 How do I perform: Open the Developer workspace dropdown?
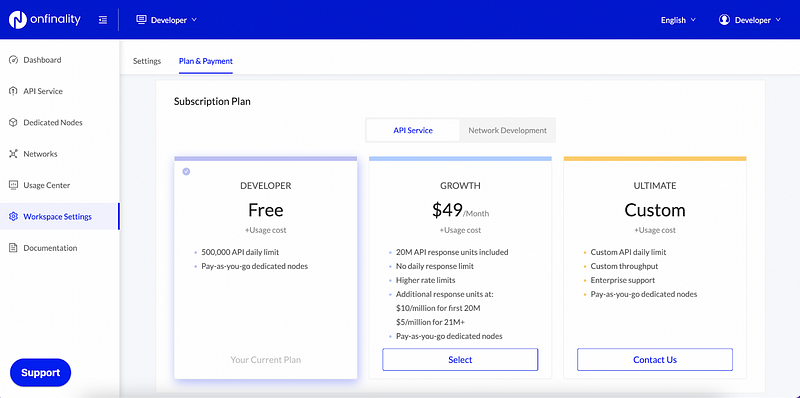point(166,20)
